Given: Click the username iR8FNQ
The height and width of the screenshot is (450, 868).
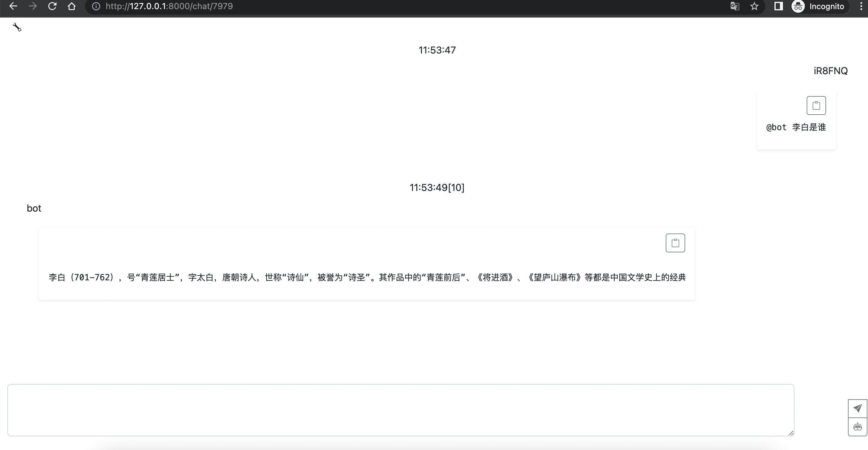Looking at the screenshot, I should pos(830,71).
